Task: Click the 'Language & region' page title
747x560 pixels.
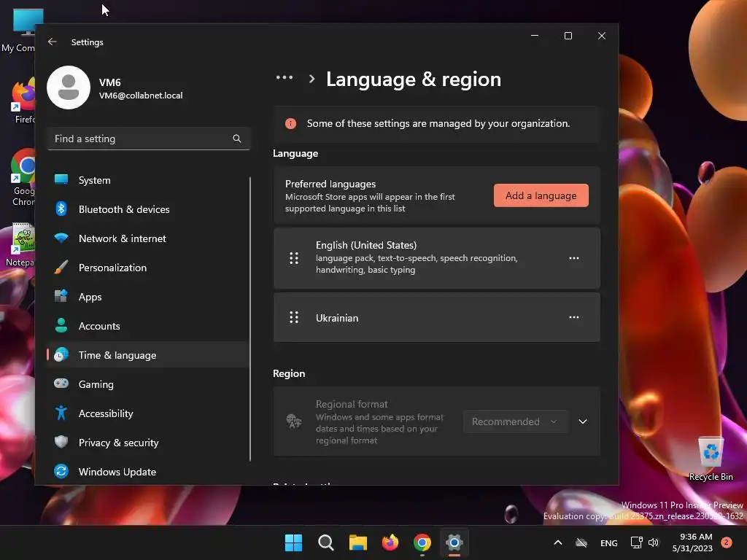Action: pyautogui.click(x=414, y=79)
